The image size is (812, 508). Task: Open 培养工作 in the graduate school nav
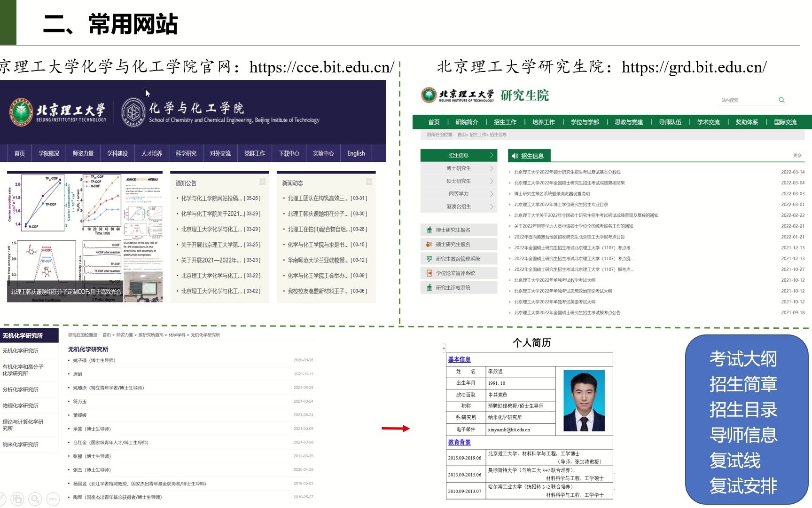click(544, 122)
